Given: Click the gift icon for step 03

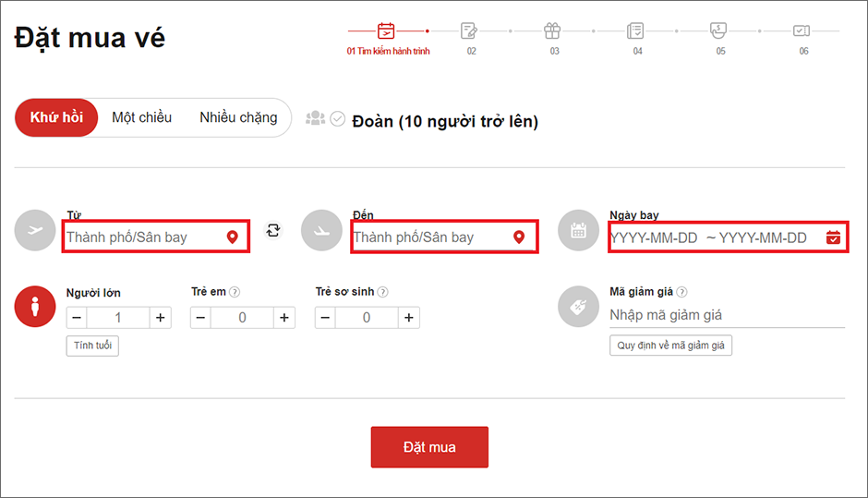Looking at the screenshot, I should pyautogui.click(x=552, y=30).
